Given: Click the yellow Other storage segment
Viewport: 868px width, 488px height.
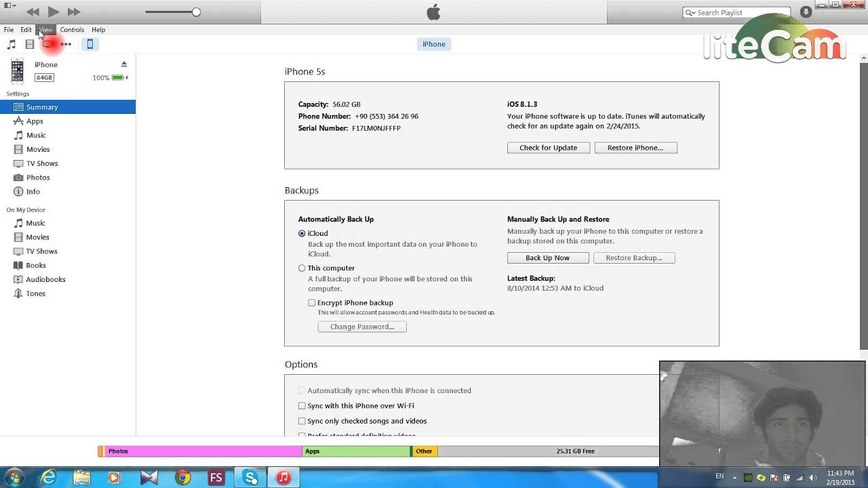Looking at the screenshot, I should (x=425, y=451).
